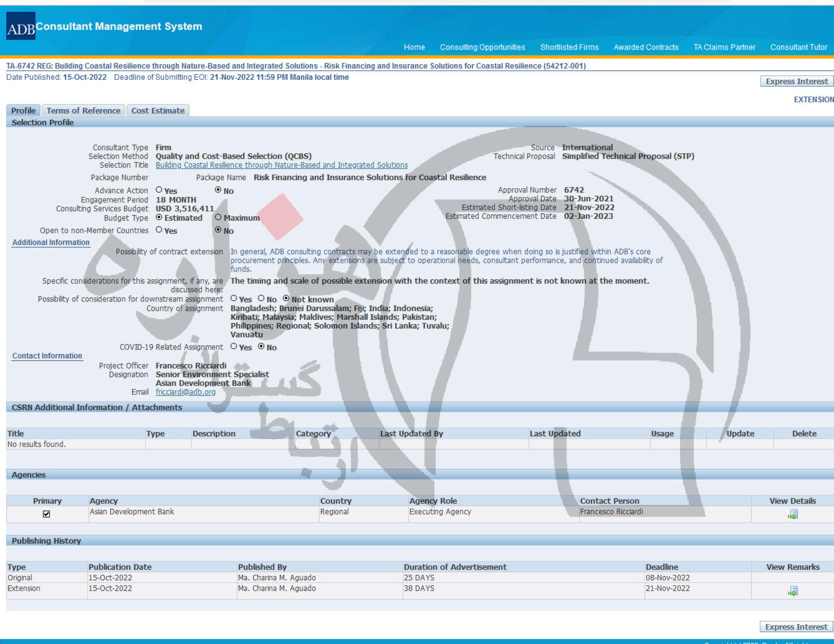Click the EXTENSION link
834x644 pixels.
(x=813, y=100)
